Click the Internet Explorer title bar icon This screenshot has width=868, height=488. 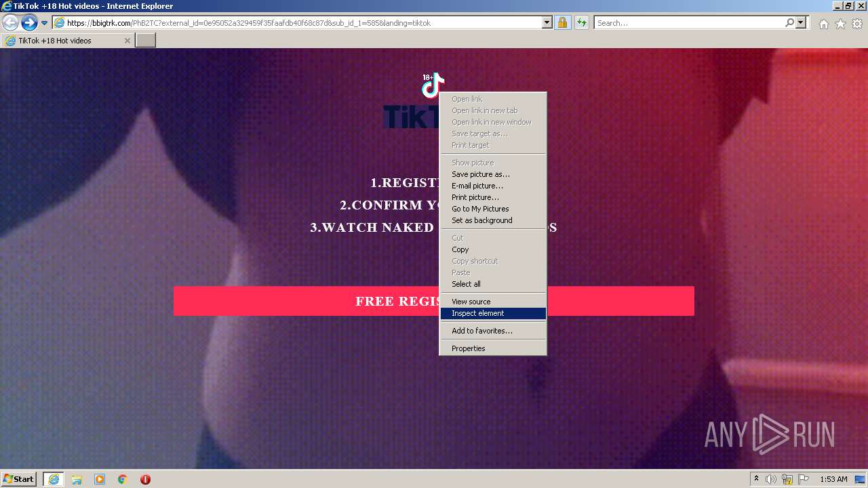pos(7,6)
